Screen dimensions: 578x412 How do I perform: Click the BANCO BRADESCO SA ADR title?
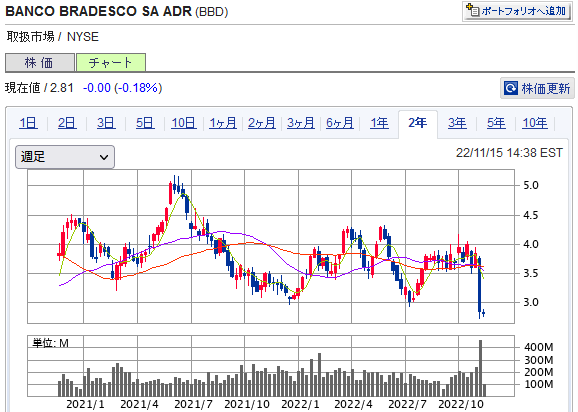coord(98,11)
